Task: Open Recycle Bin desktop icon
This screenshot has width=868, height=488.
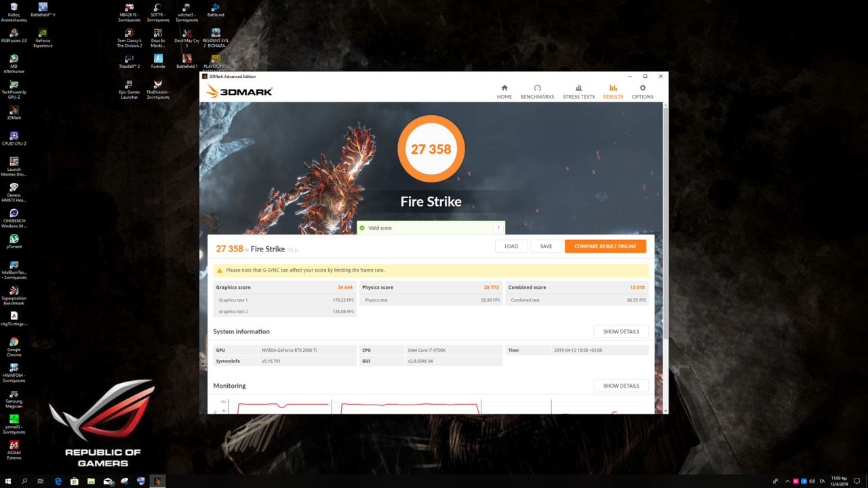Action: [14, 12]
